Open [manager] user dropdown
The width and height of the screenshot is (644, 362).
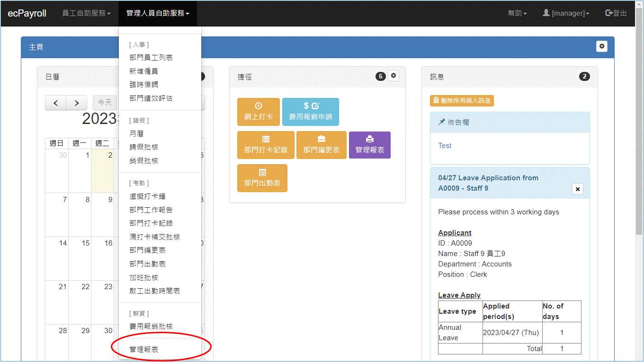click(x=566, y=13)
